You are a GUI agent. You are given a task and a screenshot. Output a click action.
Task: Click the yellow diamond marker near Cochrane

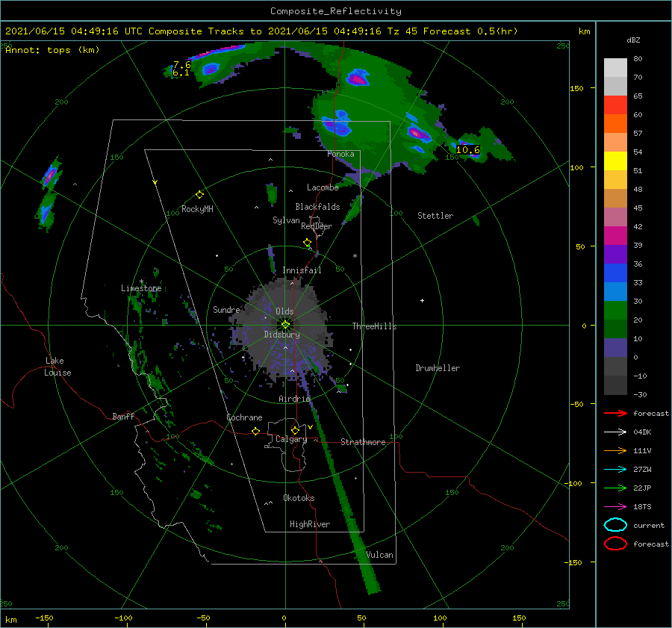click(x=256, y=431)
